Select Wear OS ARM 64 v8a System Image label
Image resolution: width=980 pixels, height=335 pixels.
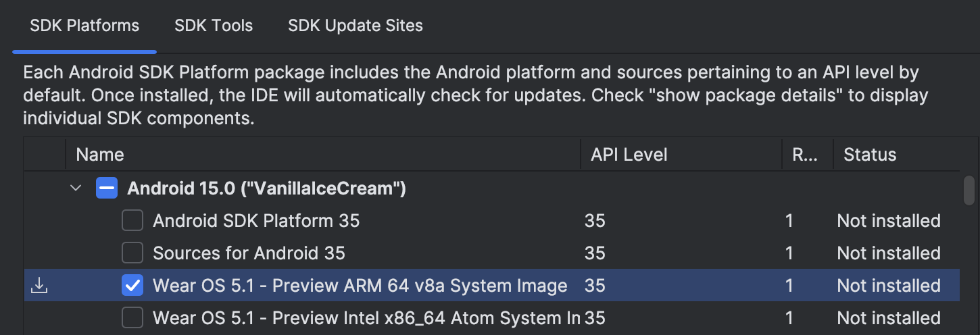tap(360, 286)
